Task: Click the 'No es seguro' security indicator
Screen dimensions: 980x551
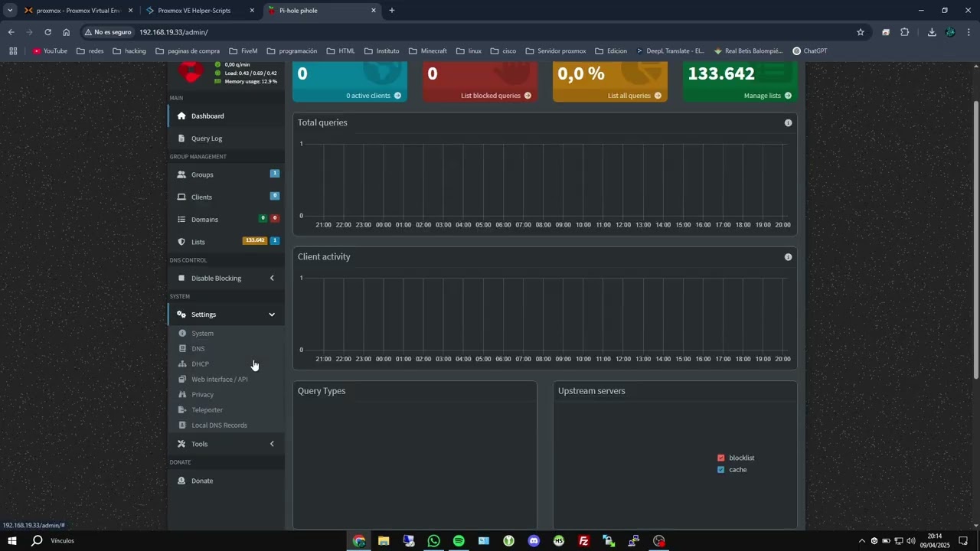Action: [x=108, y=32]
